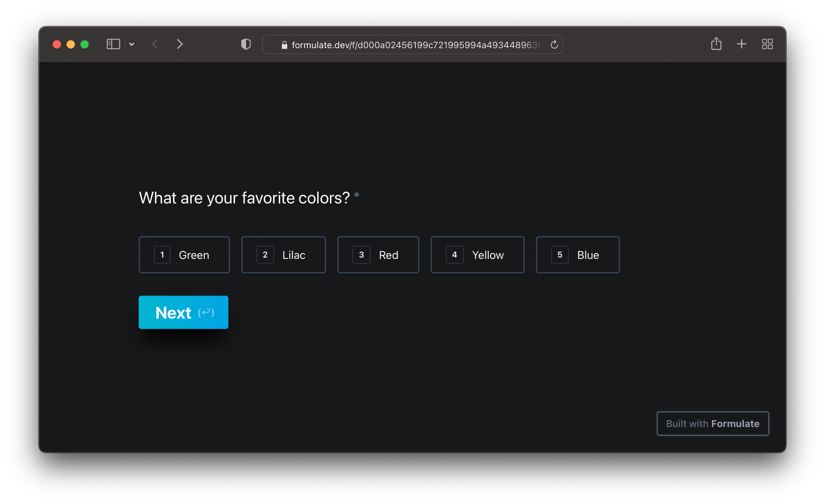Click the green fullscreen window button
Viewport: 825px width, 504px height.
coord(85,44)
